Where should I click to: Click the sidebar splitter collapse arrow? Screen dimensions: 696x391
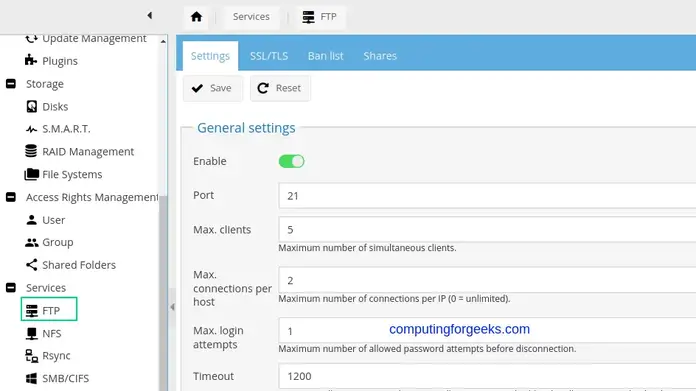pos(172,307)
